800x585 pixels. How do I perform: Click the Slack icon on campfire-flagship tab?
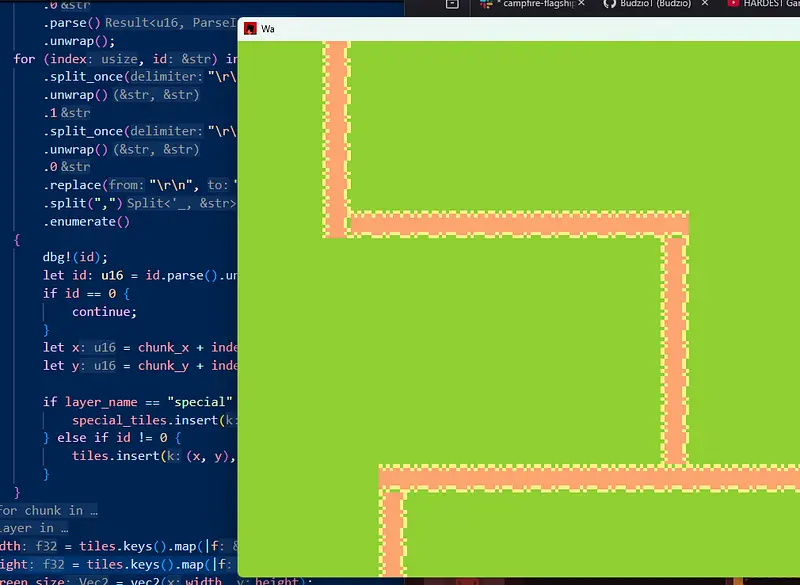coord(486,5)
